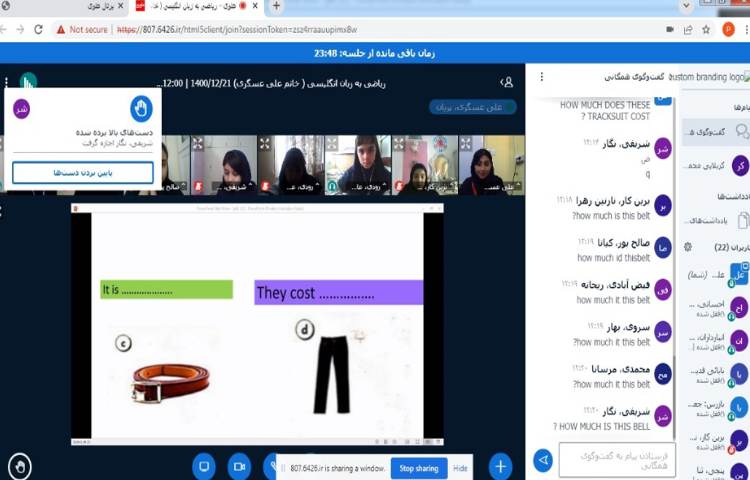Click Hide on the sharing notification

tap(460, 469)
